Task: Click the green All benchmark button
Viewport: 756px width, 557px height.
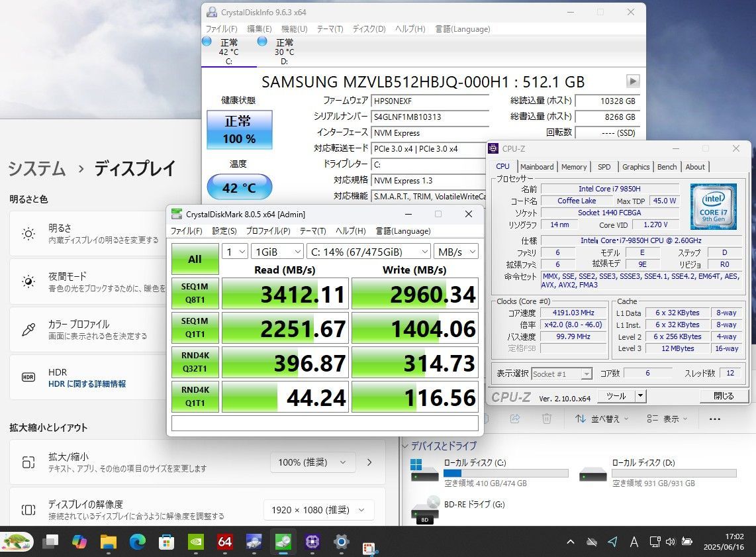Action: coord(195,259)
